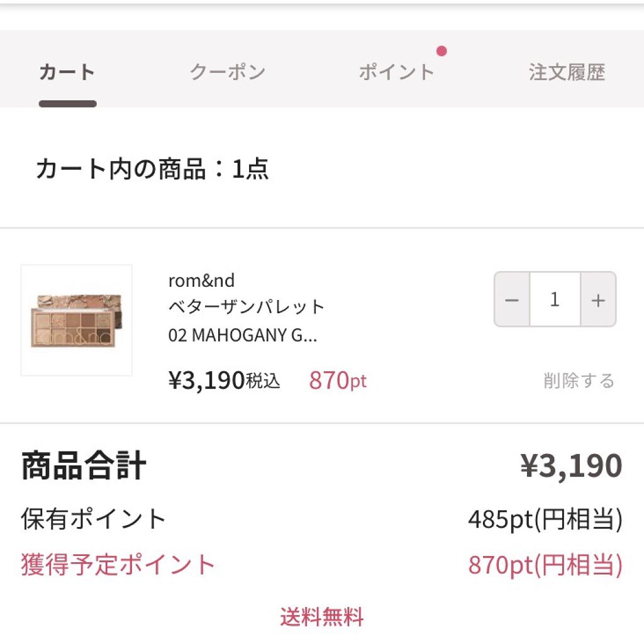644x644 pixels.
Task: Tap the rom&nd palette product thumbnail
Action: 77,320
